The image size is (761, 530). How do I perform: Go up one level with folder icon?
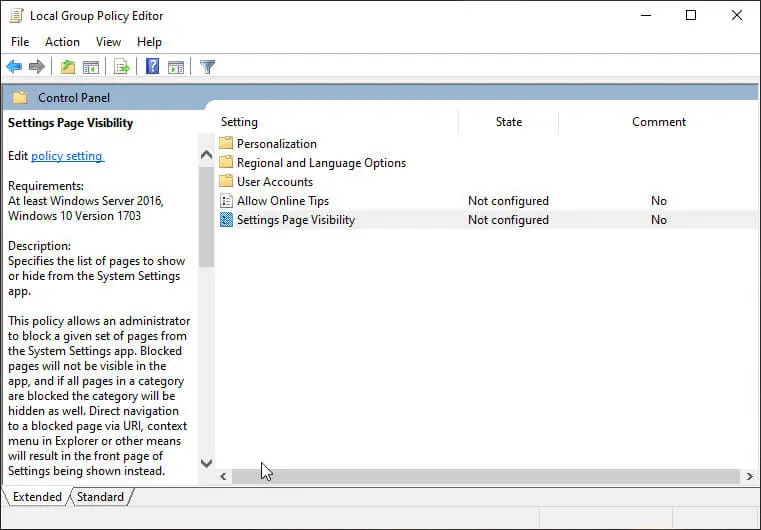click(67, 66)
